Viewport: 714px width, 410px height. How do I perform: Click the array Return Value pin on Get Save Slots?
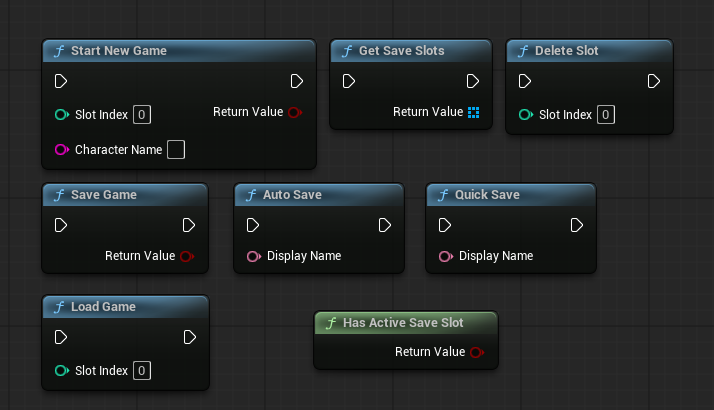(474, 112)
